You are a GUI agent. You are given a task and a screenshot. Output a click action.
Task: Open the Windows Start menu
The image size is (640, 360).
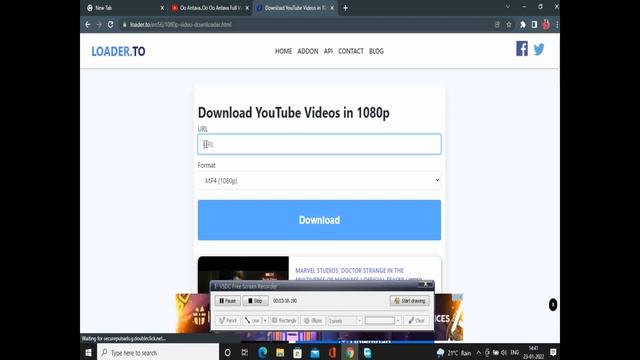click(88, 353)
